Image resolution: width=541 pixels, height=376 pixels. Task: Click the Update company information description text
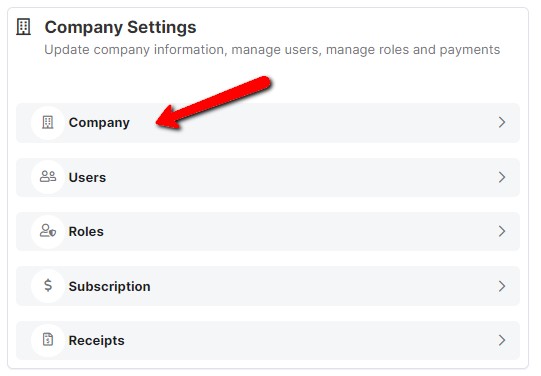[x=272, y=50]
